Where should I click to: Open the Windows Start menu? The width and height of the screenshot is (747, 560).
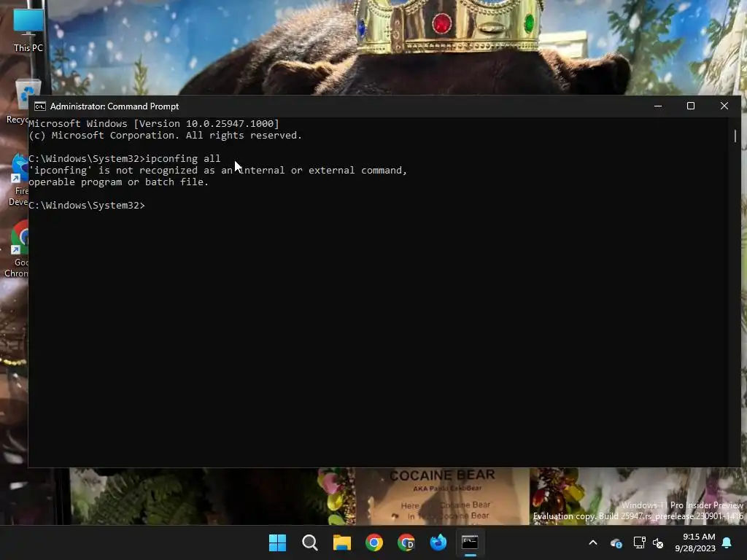click(277, 542)
